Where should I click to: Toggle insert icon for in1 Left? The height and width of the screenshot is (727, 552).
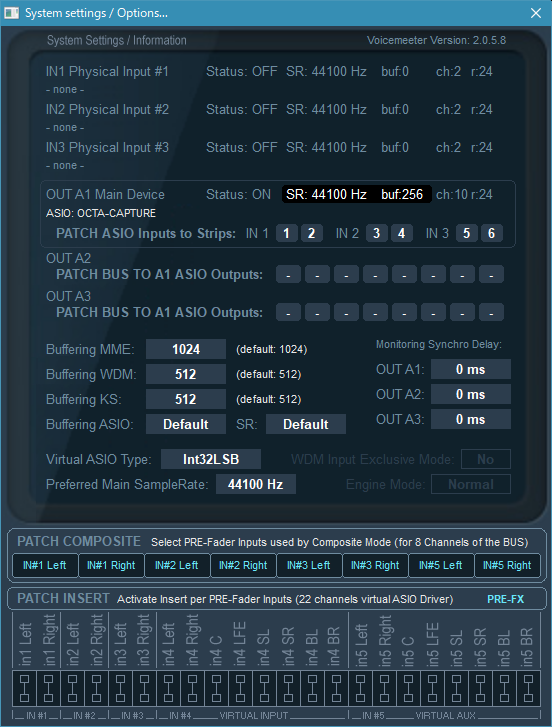(25, 688)
